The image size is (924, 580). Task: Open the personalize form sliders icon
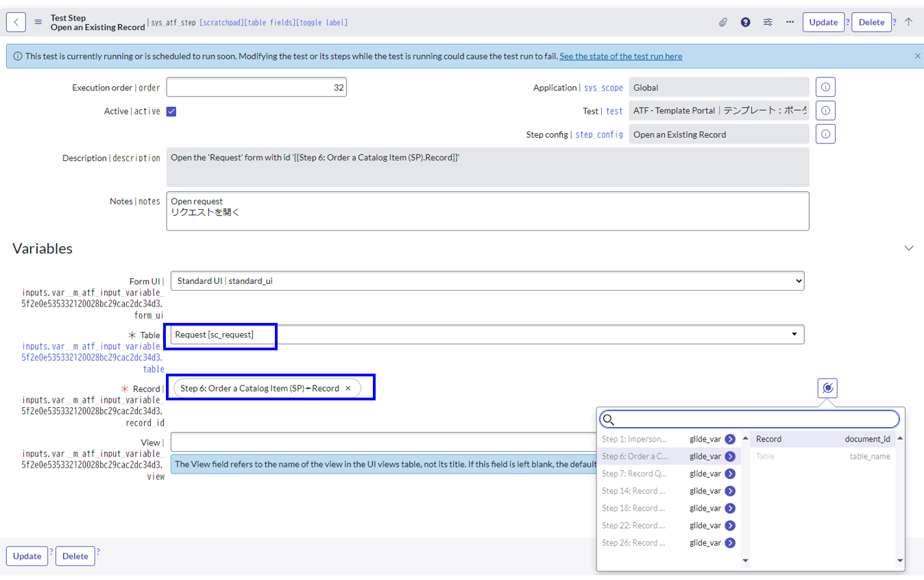[x=768, y=22]
